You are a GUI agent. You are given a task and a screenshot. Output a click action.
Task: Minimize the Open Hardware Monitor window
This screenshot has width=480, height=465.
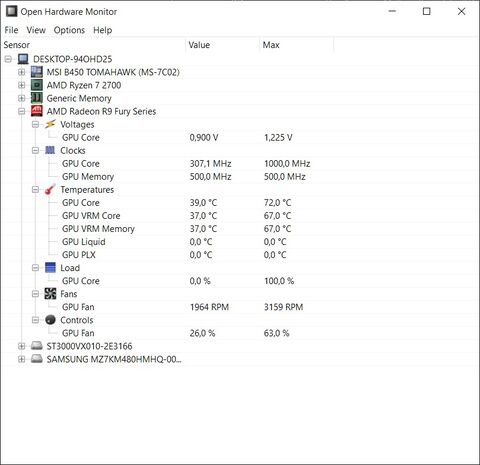(392, 11)
